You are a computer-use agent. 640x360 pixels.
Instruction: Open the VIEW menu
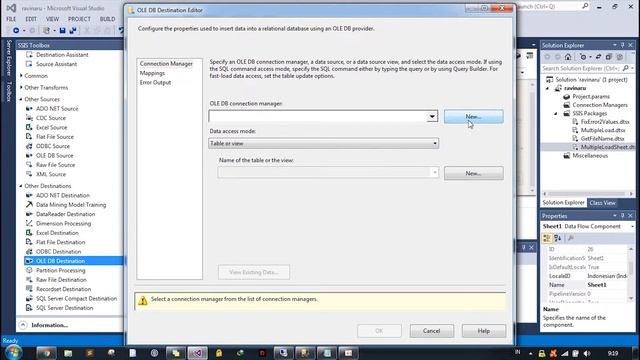pyautogui.click(x=52, y=19)
